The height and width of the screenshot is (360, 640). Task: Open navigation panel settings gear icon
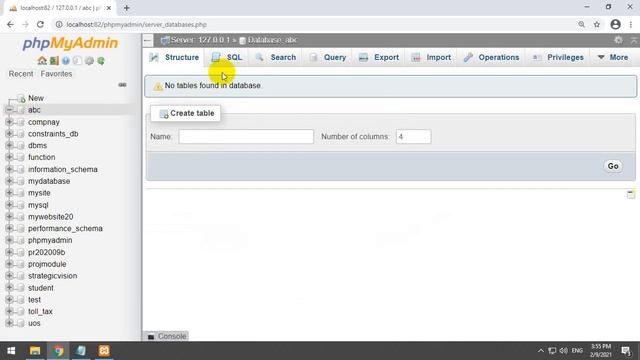click(x=89, y=61)
